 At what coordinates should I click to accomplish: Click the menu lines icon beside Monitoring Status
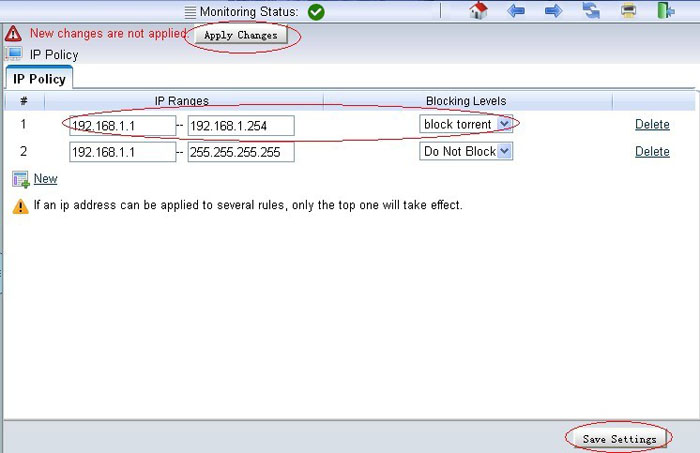tap(190, 12)
